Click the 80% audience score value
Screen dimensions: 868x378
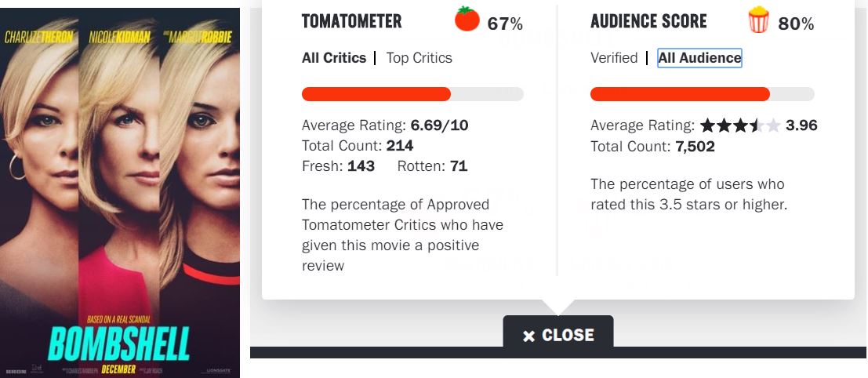point(796,24)
